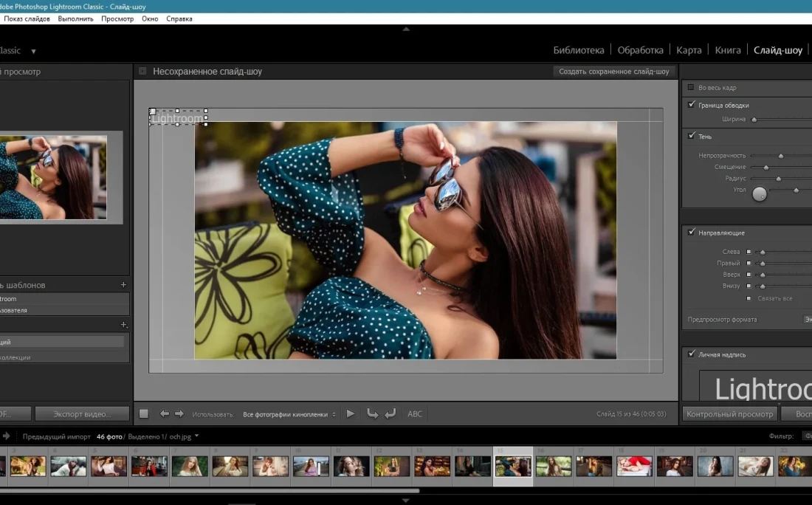
Task: Add new template with plus icon
Action: 123,285
